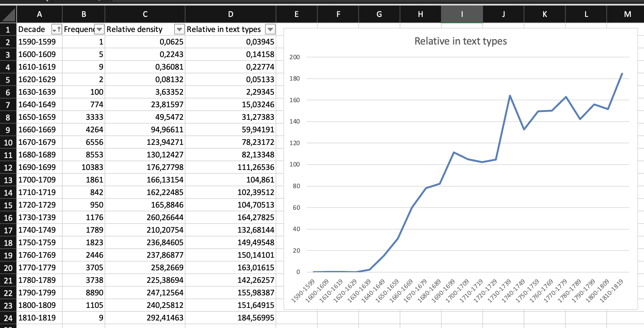Open the Relative density filter dropdown
The height and width of the screenshot is (328, 644).
click(179, 29)
